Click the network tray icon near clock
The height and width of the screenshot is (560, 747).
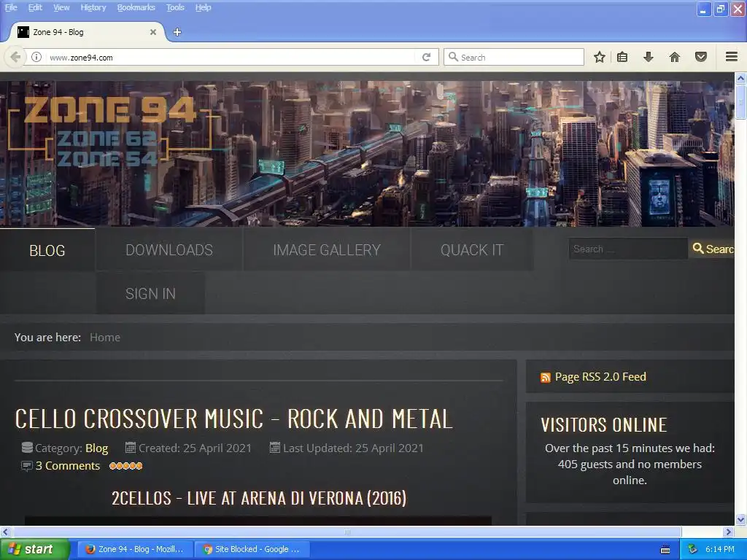693,549
